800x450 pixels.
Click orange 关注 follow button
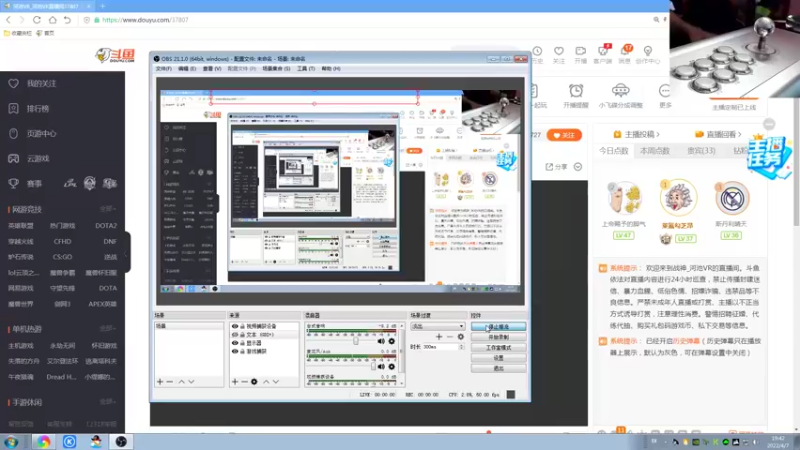564,135
